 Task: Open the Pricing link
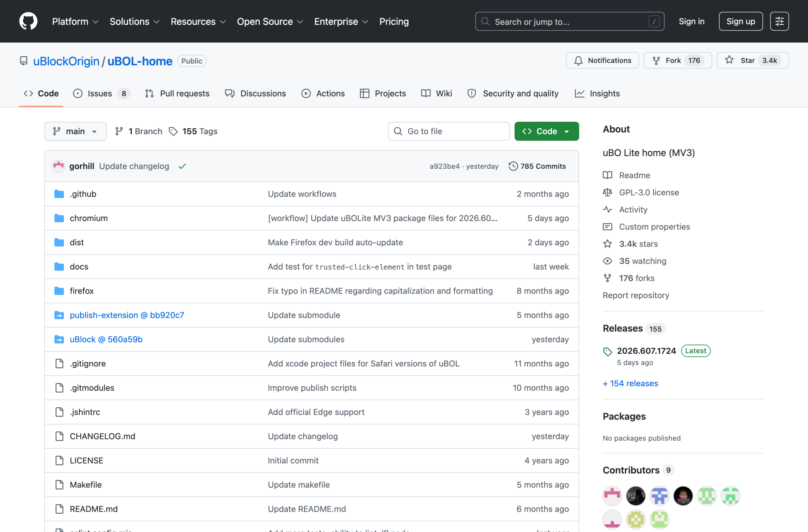tap(394, 21)
